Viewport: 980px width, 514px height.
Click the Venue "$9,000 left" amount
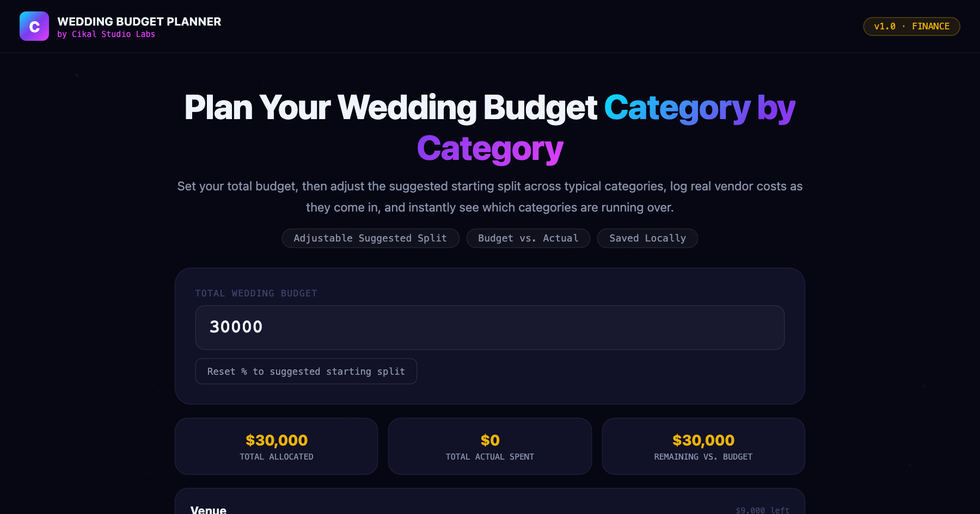click(762, 510)
